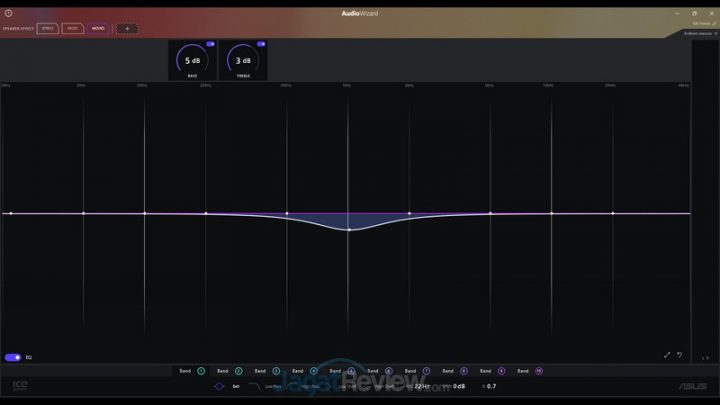The image size is (720, 405).
Task: Select Band 10 circle icon
Action: tap(539, 371)
